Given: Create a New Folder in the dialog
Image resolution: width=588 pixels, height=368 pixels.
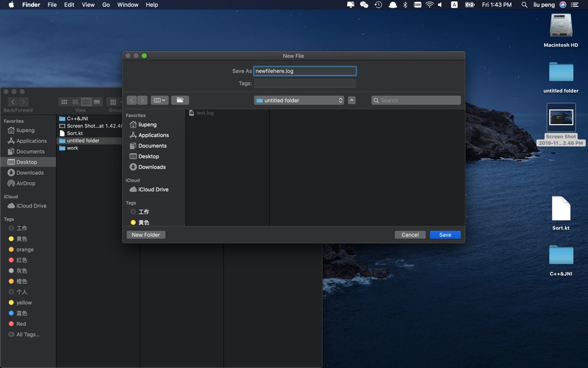Looking at the screenshot, I should (x=146, y=235).
